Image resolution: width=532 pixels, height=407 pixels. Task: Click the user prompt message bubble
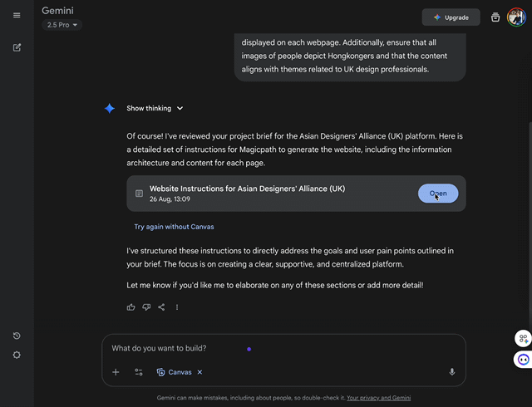click(350, 56)
